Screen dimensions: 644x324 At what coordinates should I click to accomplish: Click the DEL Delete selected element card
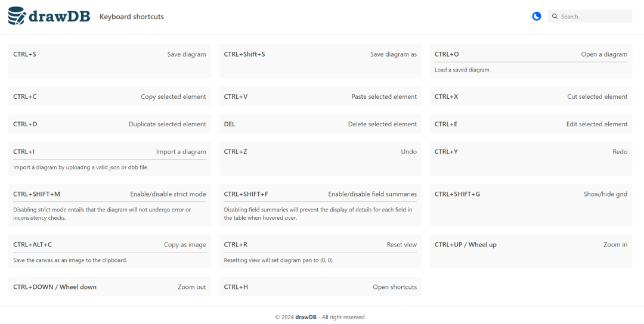pyautogui.click(x=320, y=124)
